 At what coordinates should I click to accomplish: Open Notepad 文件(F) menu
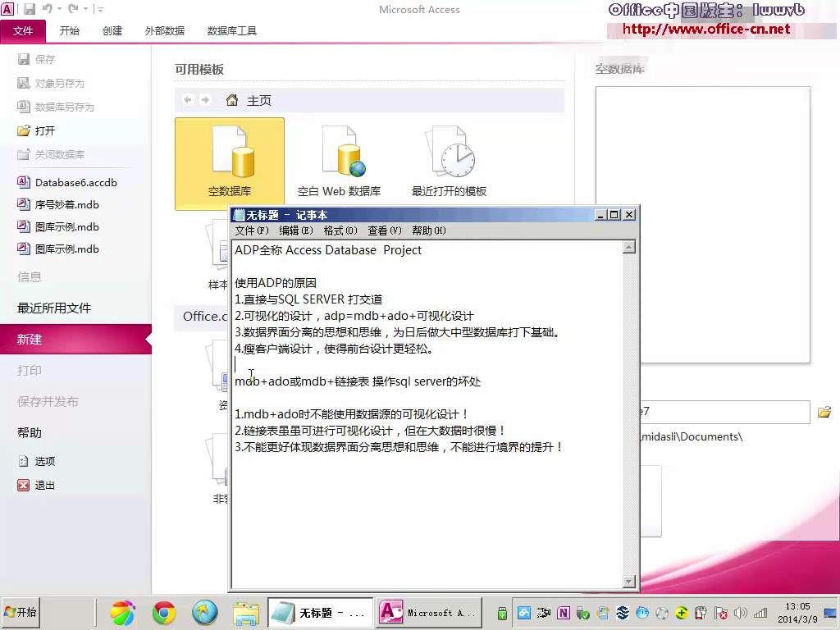252,231
